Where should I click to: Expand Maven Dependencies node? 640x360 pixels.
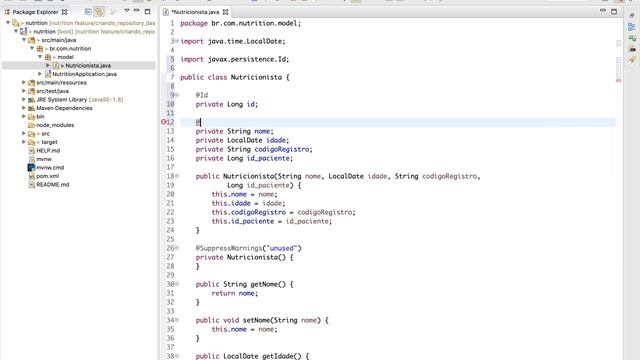(x=24, y=108)
